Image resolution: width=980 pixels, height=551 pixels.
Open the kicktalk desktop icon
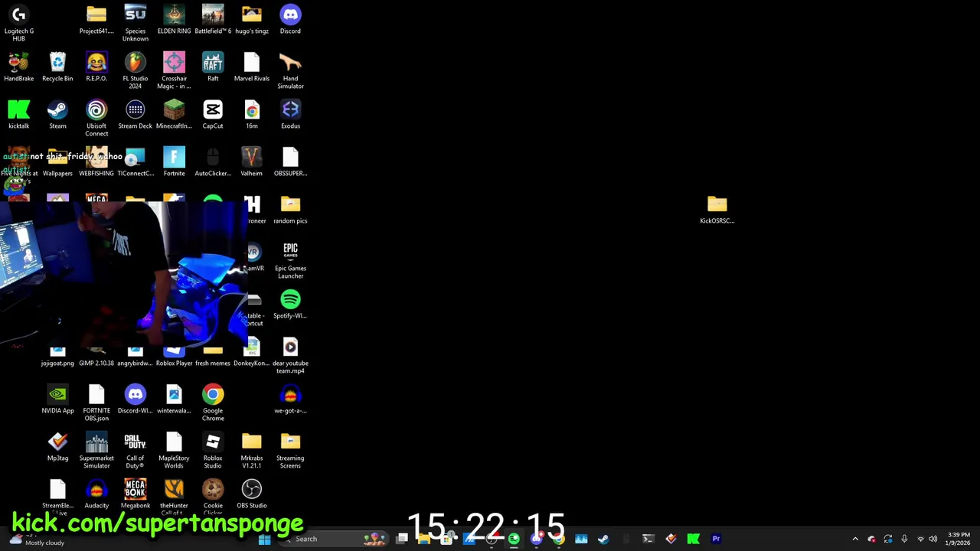pyautogui.click(x=19, y=115)
